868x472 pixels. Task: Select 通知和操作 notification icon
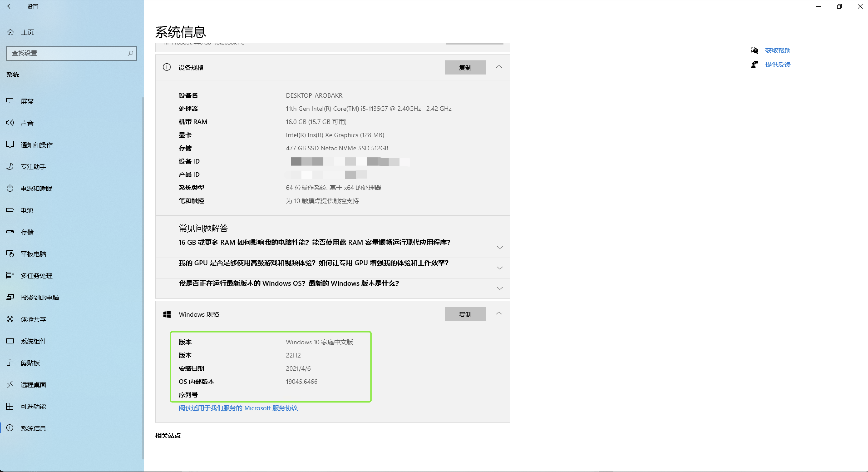[x=10, y=145]
